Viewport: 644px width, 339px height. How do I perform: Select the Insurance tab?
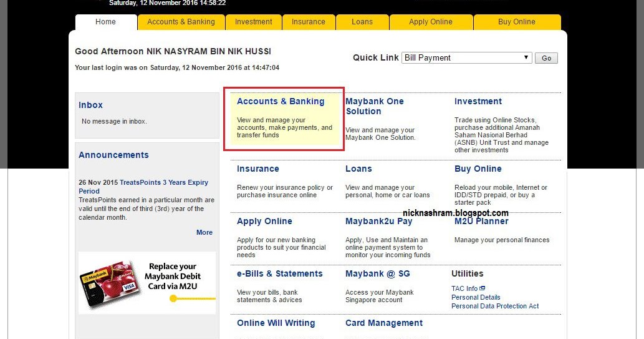coord(309,22)
